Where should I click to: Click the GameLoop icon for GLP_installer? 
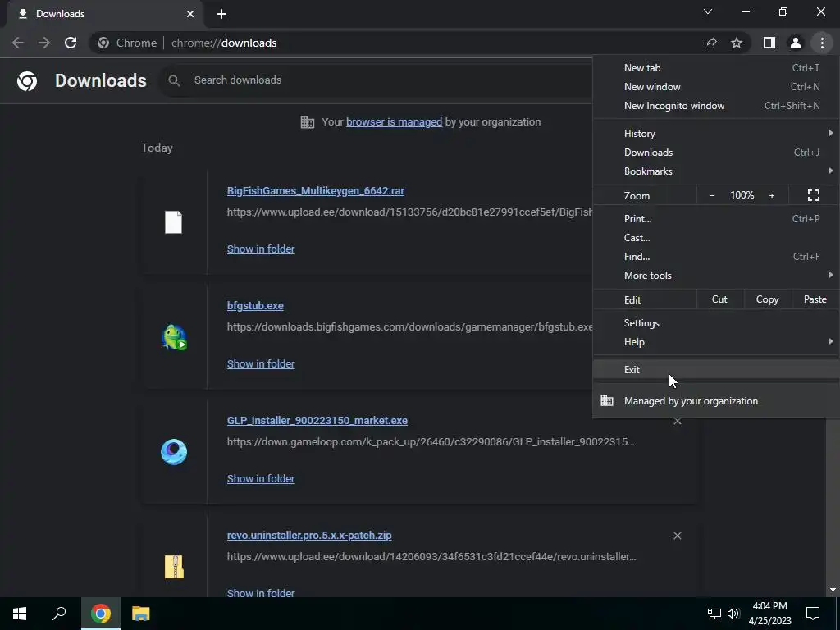(x=174, y=452)
